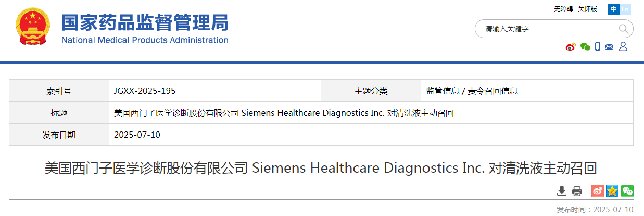Share article to Weibo red button
Screen dimensions: 644x216
click(598, 191)
